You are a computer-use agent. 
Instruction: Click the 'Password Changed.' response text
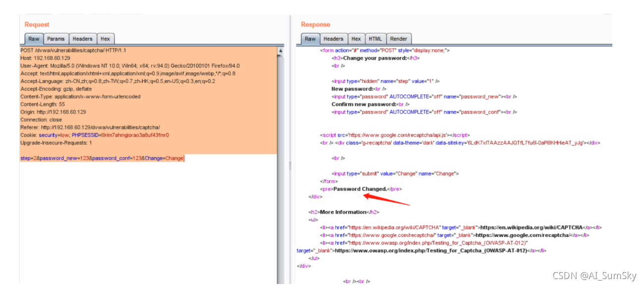tap(360, 189)
